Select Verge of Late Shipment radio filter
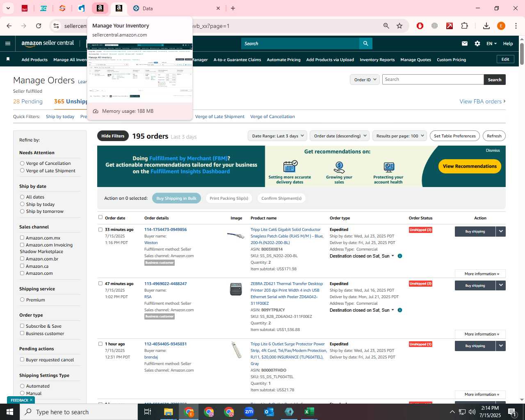 [22, 171]
